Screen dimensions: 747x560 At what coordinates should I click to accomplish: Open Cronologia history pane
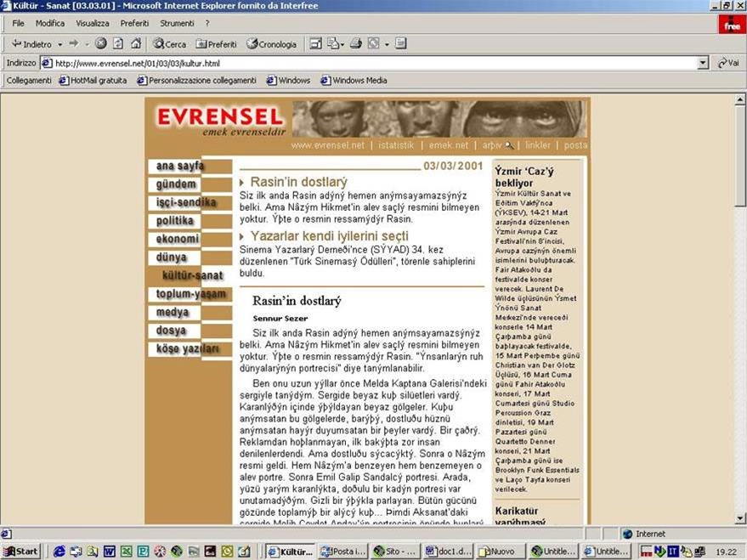click(271, 43)
